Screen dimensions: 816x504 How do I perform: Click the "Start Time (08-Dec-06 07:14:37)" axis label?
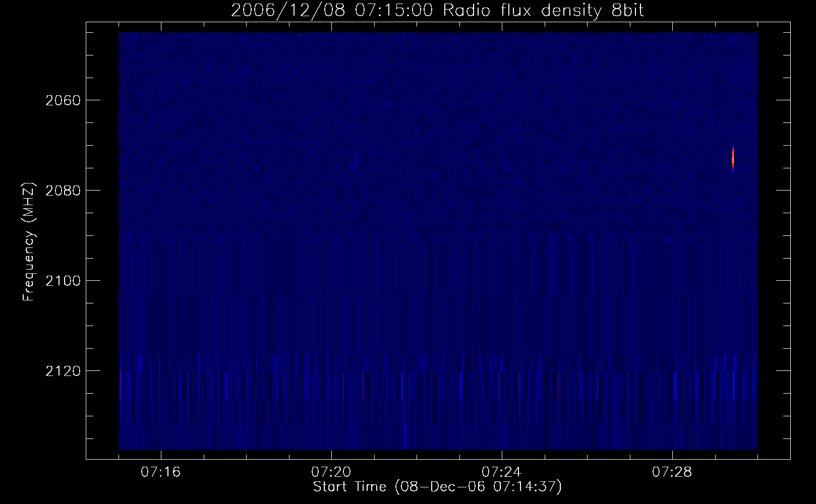(x=437, y=487)
